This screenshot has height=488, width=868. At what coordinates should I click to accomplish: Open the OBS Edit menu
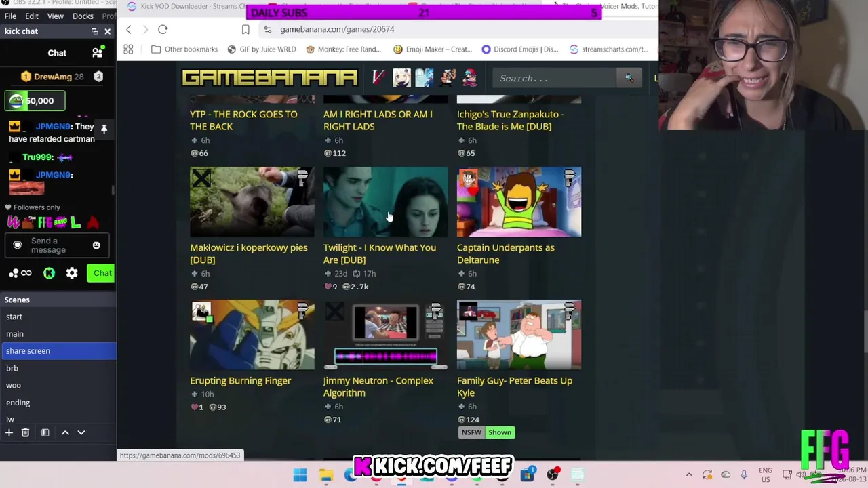32,16
